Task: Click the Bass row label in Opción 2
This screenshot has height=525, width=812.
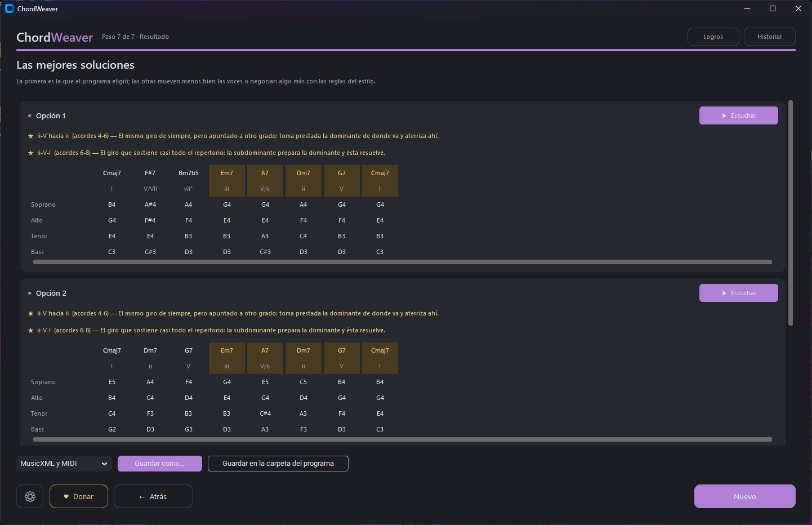Action: pyautogui.click(x=37, y=429)
